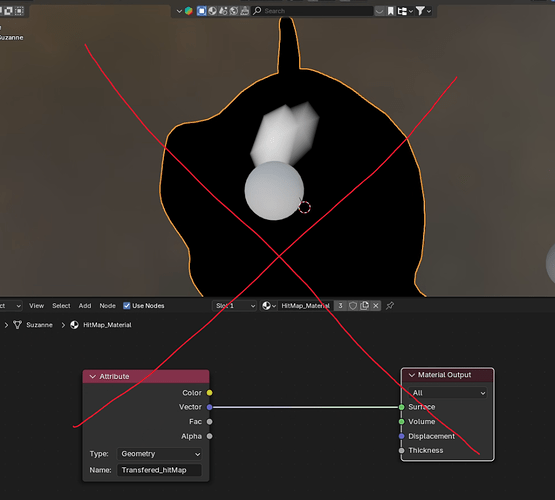
Task: Click Suzanne in the node breadcrumb
Action: tap(39, 325)
